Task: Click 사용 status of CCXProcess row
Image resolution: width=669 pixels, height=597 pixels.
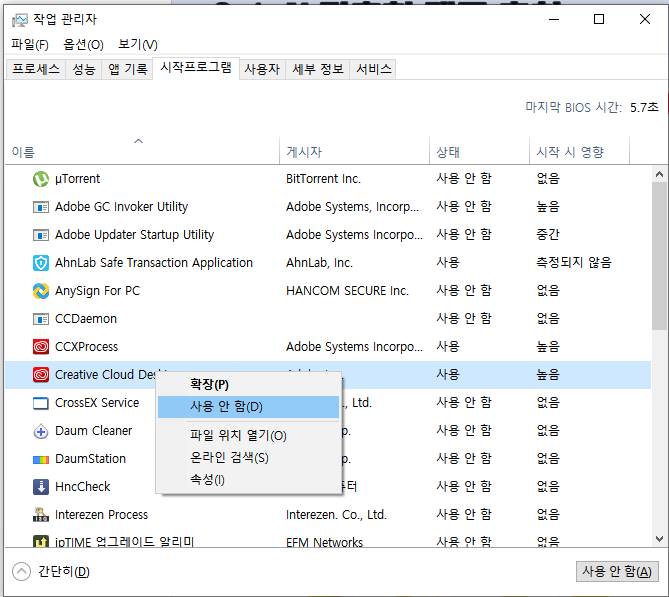Action: click(x=448, y=347)
